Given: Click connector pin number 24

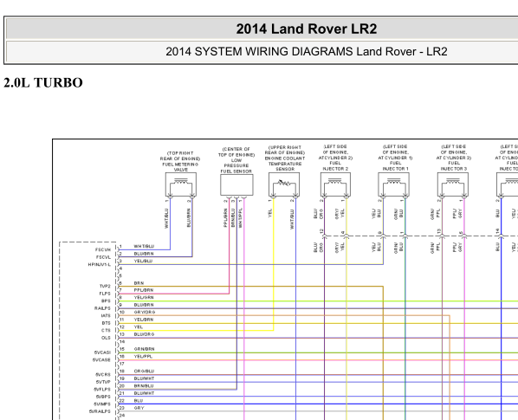Looking at the screenshot, I should pyautogui.click(x=122, y=415).
